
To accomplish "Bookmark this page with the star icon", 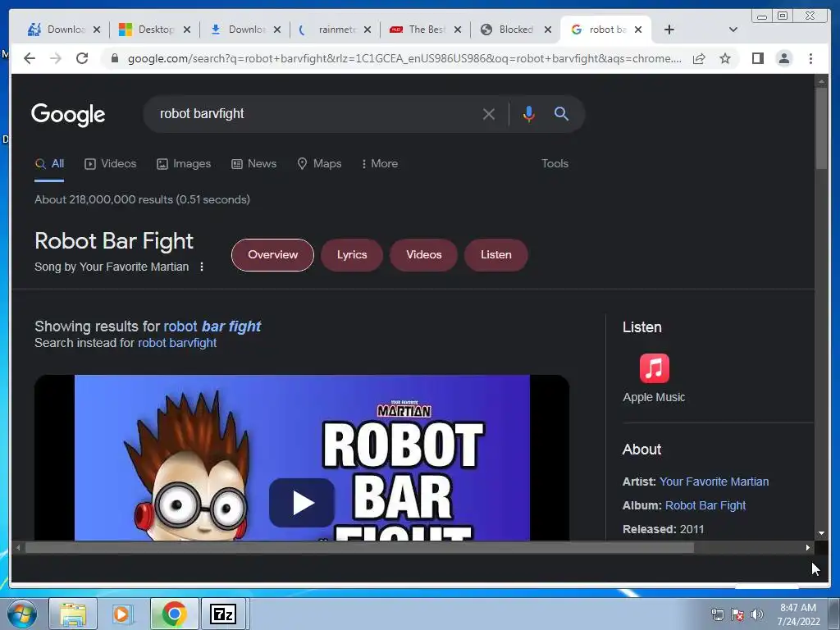I will [x=725, y=58].
